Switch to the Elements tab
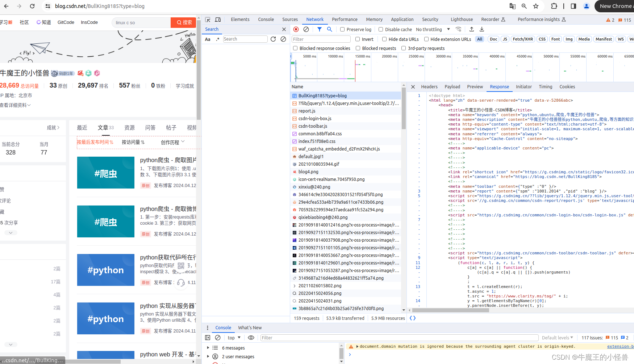634x364 pixels. pyautogui.click(x=240, y=20)
